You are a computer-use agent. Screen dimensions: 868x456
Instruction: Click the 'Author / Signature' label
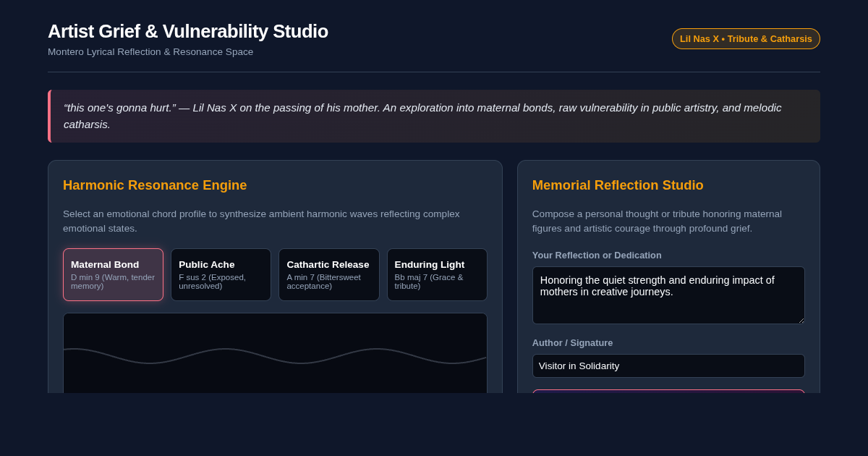coord(572,342)
